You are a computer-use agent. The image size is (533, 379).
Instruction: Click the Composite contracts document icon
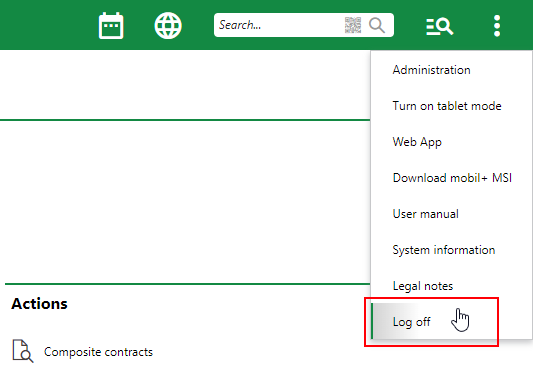tap(23, 351)
